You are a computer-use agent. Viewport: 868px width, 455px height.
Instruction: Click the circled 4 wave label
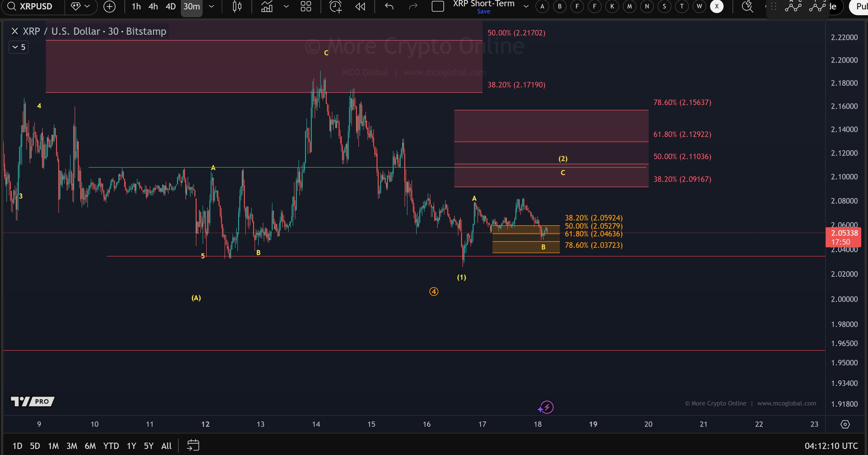[x=434, y=291]
